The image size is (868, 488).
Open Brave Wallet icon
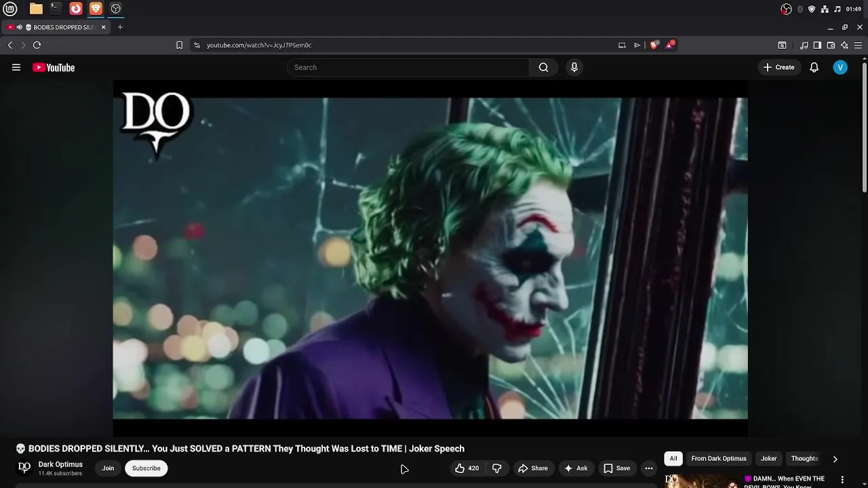coord(831,45)
